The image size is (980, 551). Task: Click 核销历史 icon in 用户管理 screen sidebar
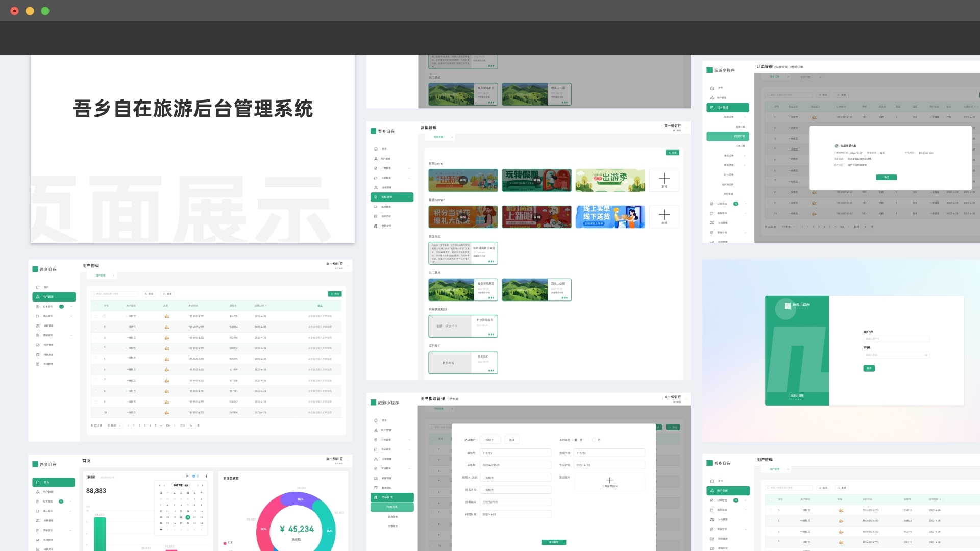pyautogui.click(x=38, y=355)
